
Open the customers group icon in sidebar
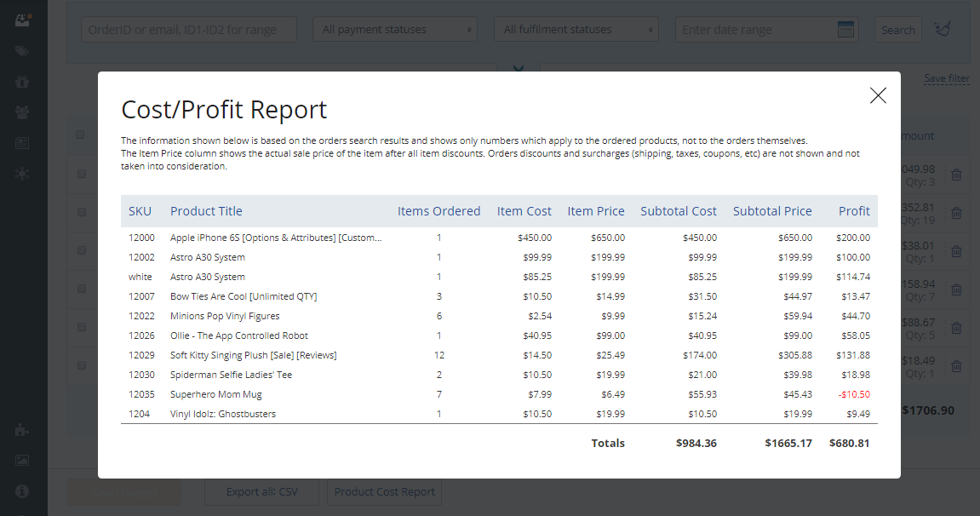click(22, 112)
